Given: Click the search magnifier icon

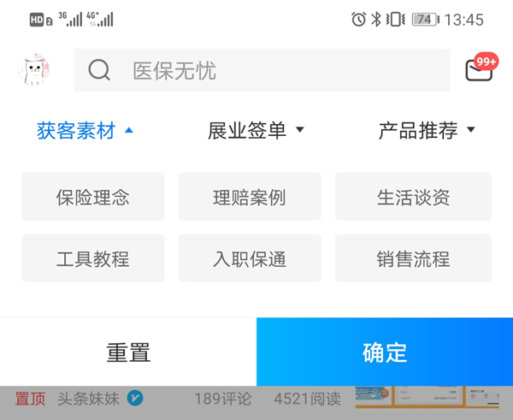Looking at the screenshot, I should click(x=99, y=70).
